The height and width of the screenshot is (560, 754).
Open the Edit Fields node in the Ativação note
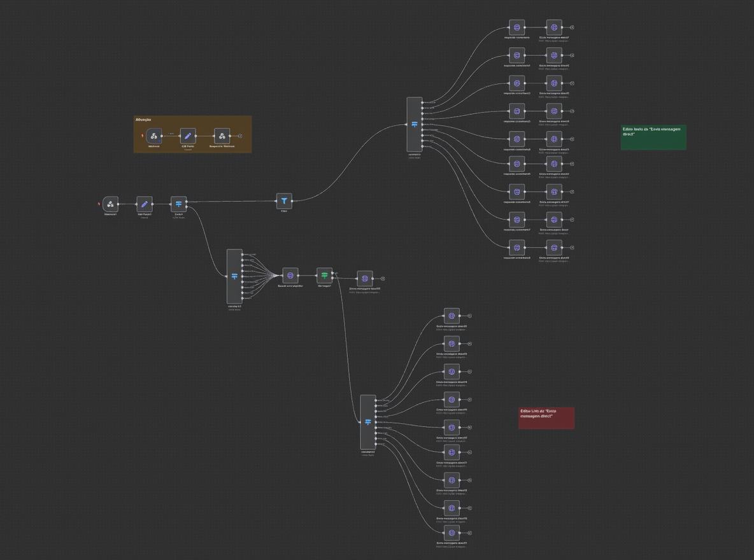click(x=188, y=136)
